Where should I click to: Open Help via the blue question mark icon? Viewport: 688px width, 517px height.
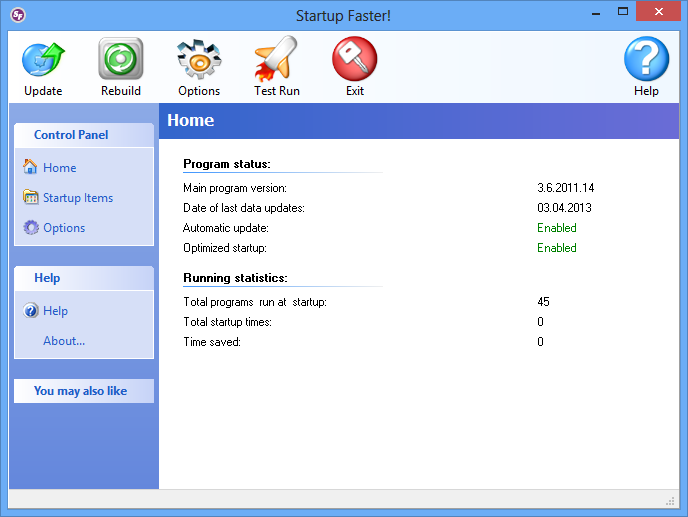tap(646, 58)
